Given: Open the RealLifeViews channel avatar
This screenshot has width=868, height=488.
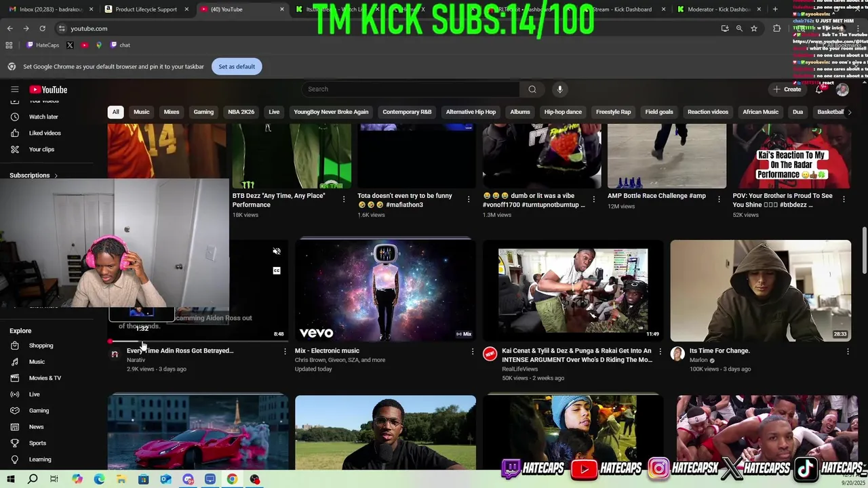Looking at the screenshot, I should click(x=490, y=354).
